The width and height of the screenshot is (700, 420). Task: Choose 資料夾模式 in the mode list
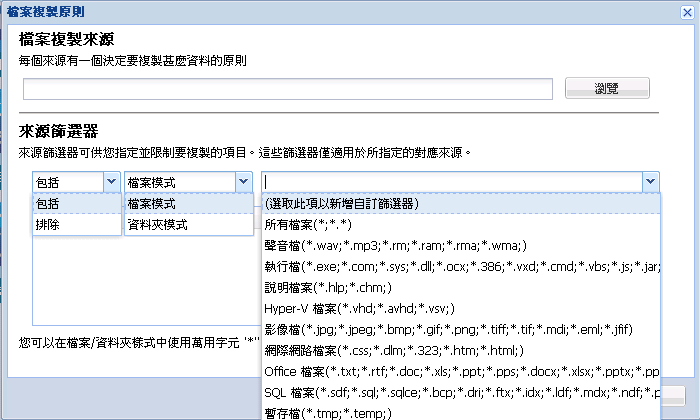tap(188, 224)
